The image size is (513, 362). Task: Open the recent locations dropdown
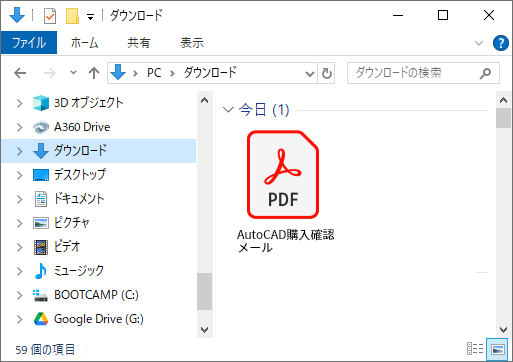(x=73, y=72)
